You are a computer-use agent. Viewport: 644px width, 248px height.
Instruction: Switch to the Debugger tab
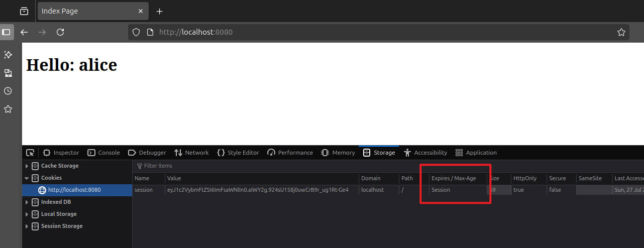[147, 153]
